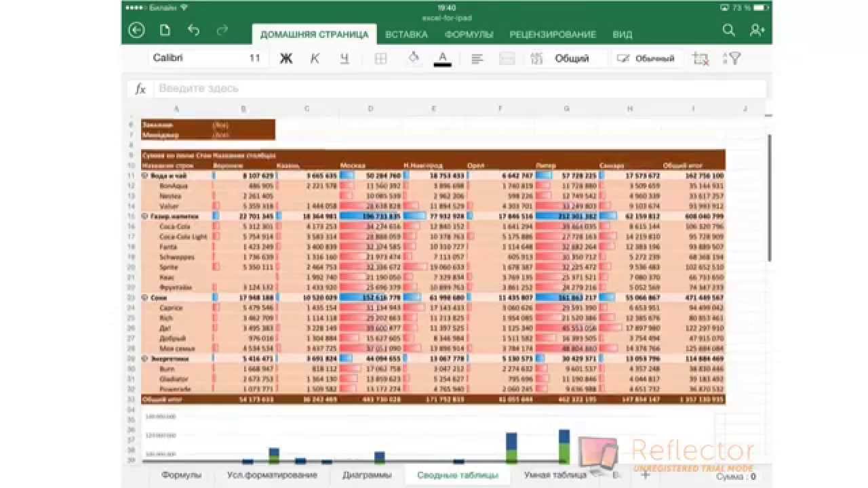Tap the merge cells icon

(x=507, y=59)
